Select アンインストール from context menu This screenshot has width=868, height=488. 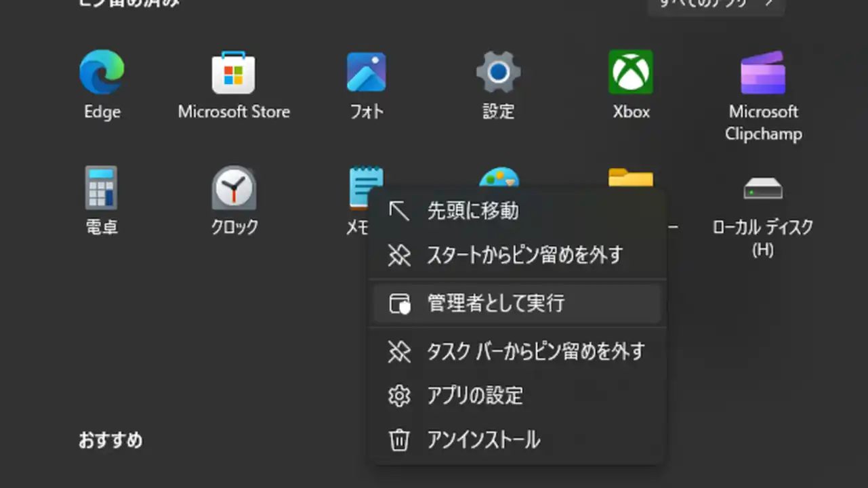(517, 440)
